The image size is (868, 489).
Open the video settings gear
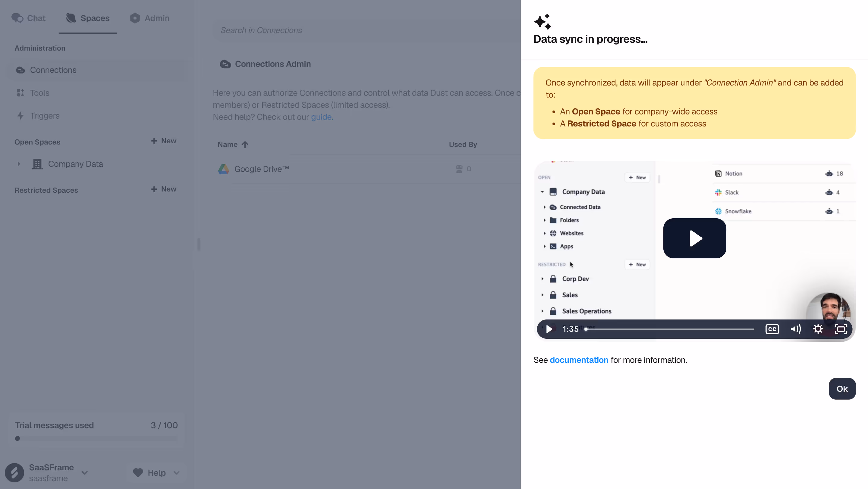tap(818, 329)
